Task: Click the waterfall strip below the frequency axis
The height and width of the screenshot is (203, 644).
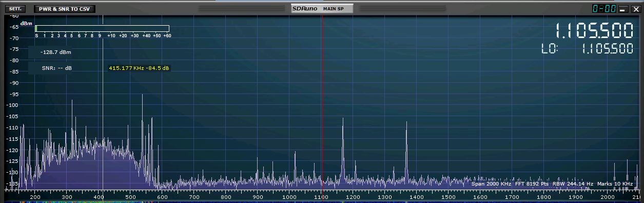Action: [x=322, y=202]
